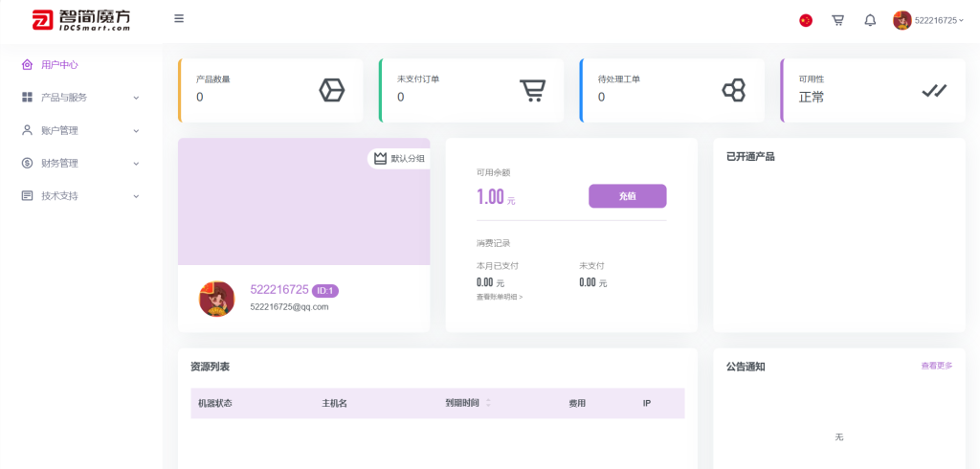Click the 产品与服务 grid icon
The width and height of the screenshot is (980, 469).
click(x=27, y=97)
